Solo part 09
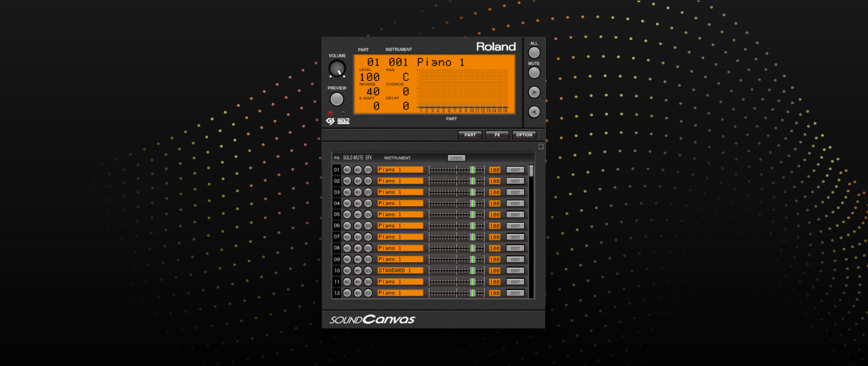This screenshot has height=366, width=868. click(x=347, y=259)
